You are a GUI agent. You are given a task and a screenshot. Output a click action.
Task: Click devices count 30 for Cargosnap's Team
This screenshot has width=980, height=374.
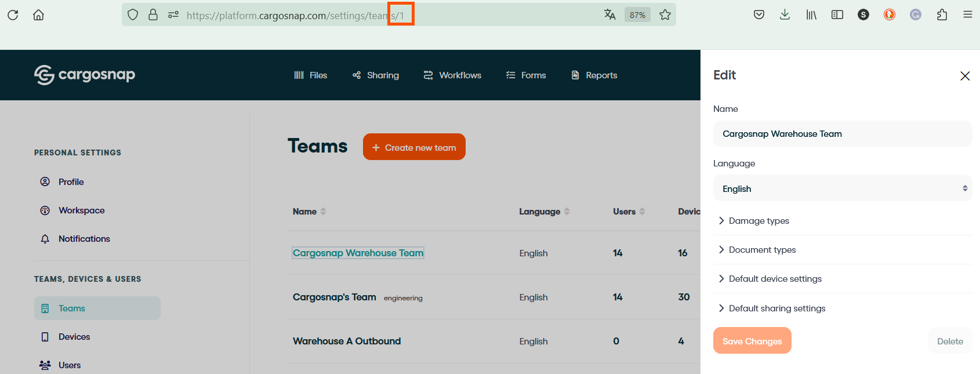pyautogui.click(x=684, y=297)
